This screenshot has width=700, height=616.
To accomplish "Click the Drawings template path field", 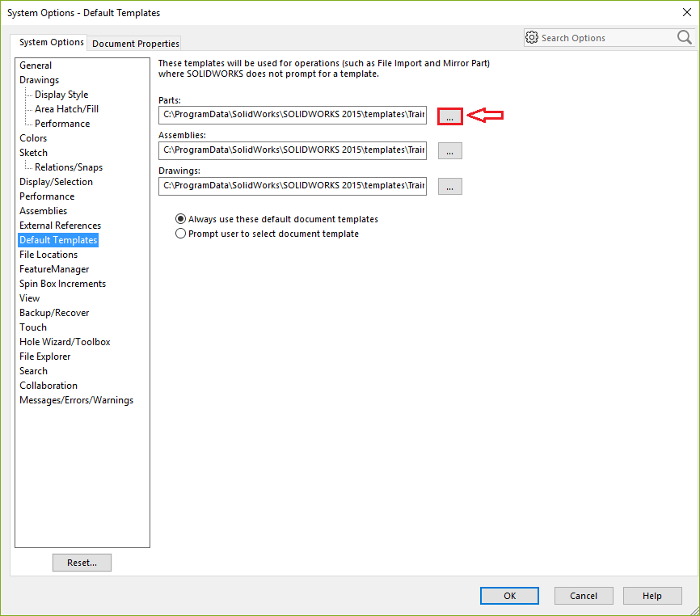I will (x=293, y=186).
